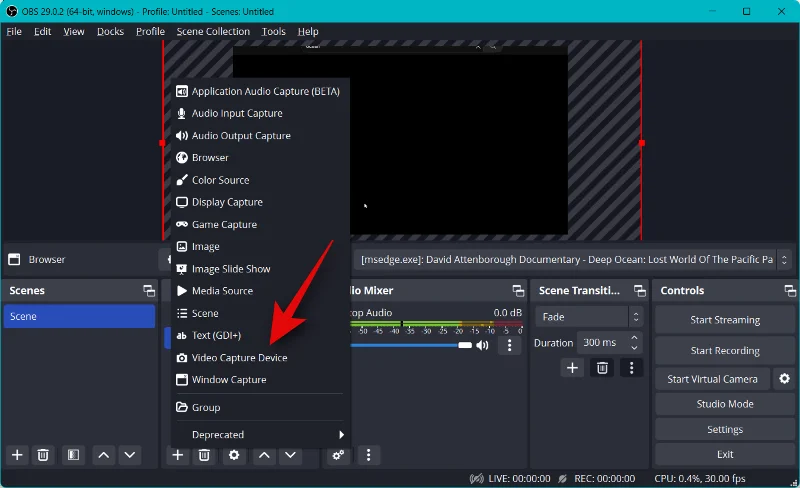Move scene up with the up arrow in Scenes
The image size is (800, 488).
point(104,455)
